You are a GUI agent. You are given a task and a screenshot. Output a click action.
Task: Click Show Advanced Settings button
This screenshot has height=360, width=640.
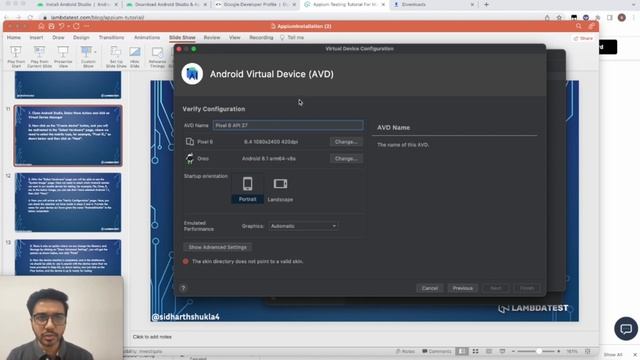tap(218, 247)
